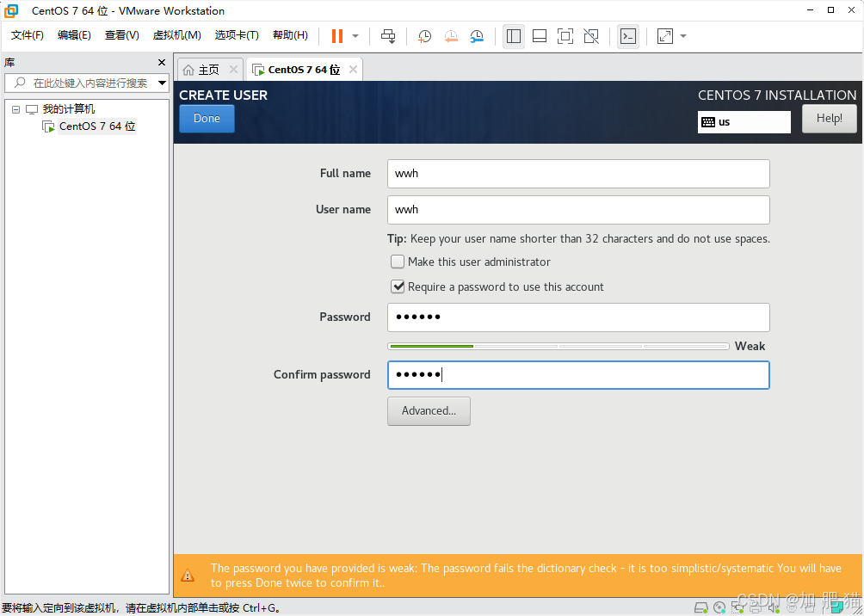
Task: Click the Send Ctrl+Alt+Del toolbar icon
Action: (388, 36)
